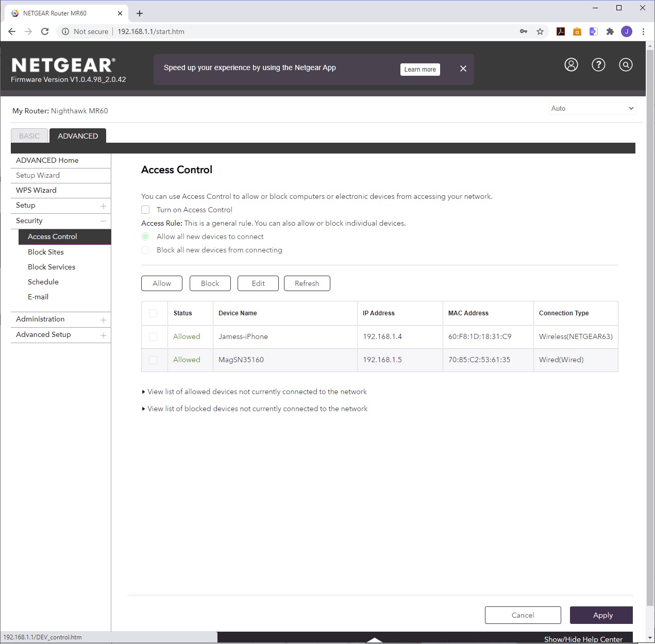Show the help center arrow at bottom

click(x=375, y=640)
